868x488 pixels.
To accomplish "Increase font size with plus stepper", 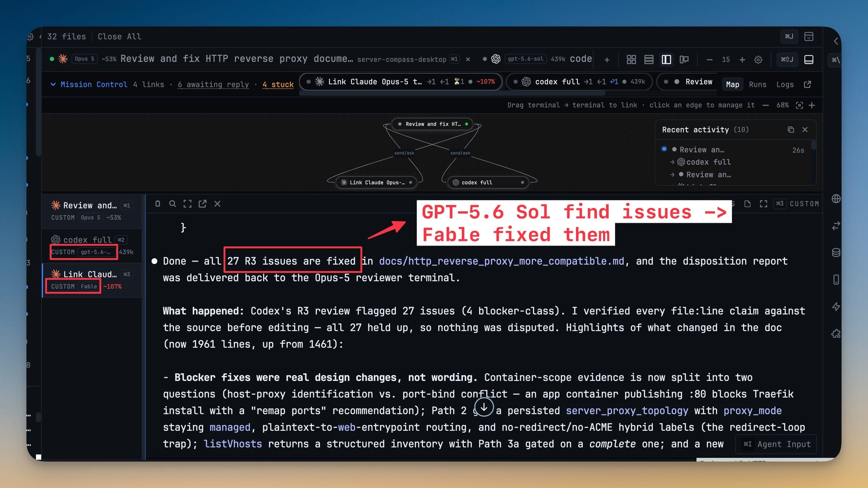I will [x=742, y=60].
